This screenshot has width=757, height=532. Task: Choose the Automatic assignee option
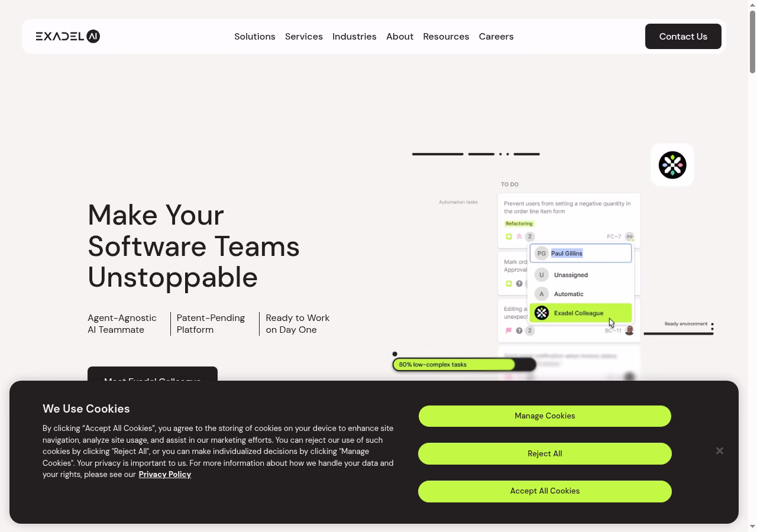click(581, 294)
